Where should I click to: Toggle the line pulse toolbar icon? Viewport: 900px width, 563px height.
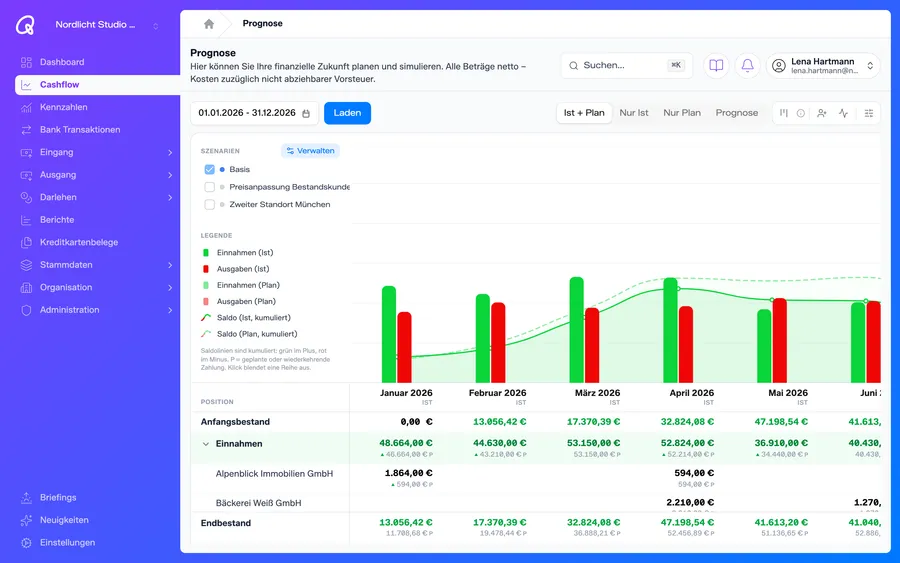coord(843,113)
